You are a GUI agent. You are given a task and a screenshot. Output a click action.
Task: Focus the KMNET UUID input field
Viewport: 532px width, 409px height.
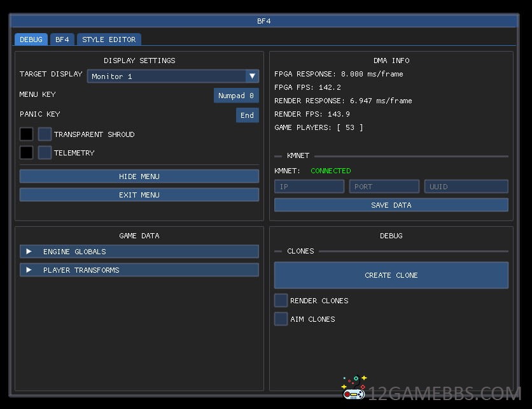(x=466, y=187)
